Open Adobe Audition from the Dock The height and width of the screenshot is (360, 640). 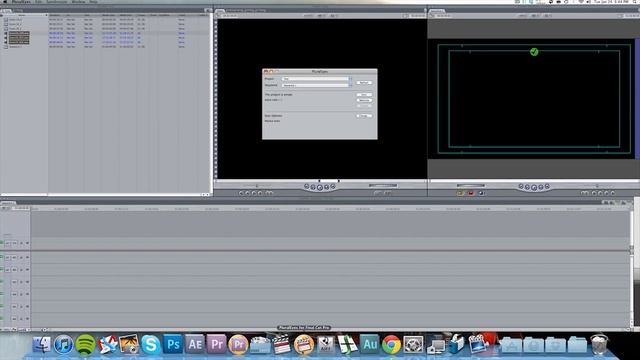coord(370,344)
